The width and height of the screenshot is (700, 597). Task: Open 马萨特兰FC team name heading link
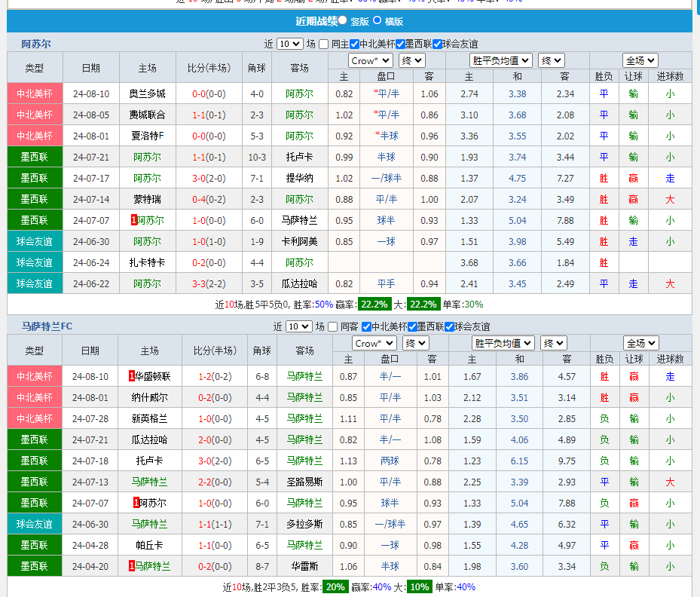(x=47, y=326)
